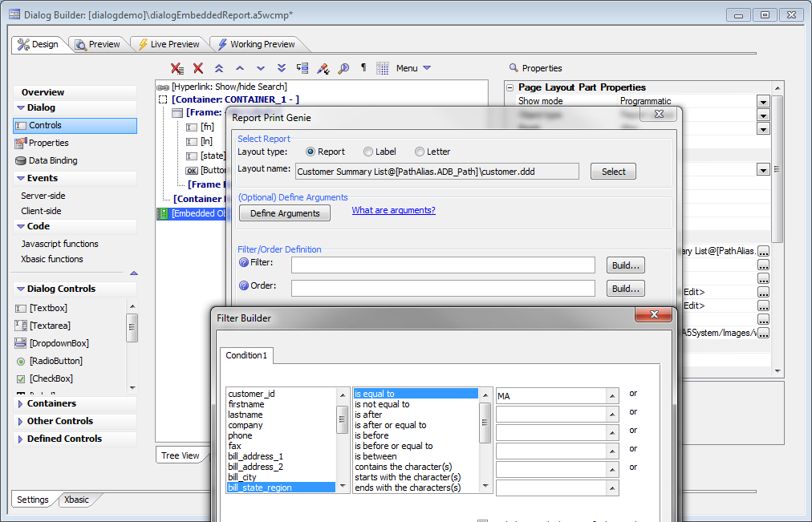Collapse the Dialog Controls section

tap(21, 289)
